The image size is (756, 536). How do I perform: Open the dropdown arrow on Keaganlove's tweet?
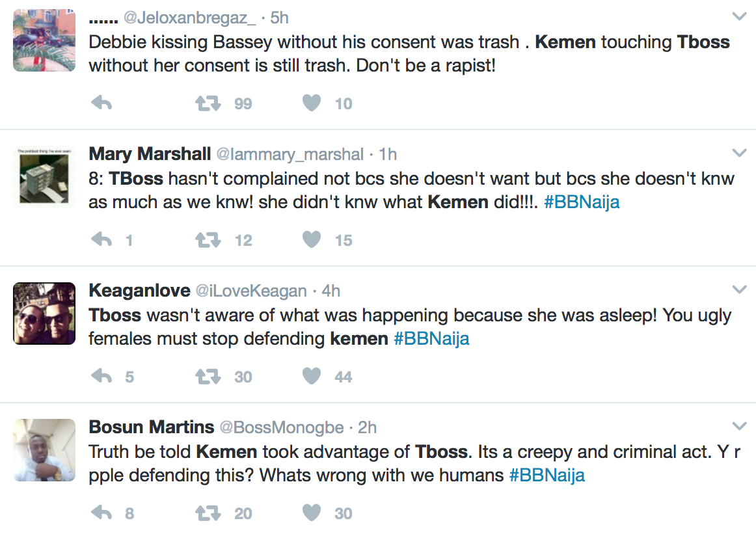coord(739,289)
